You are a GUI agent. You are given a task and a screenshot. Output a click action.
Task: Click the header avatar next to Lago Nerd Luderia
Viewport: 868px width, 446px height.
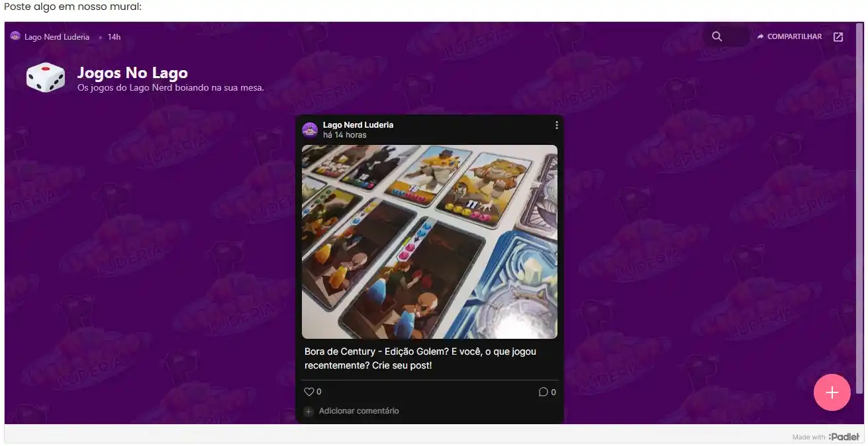coord(15,36)
